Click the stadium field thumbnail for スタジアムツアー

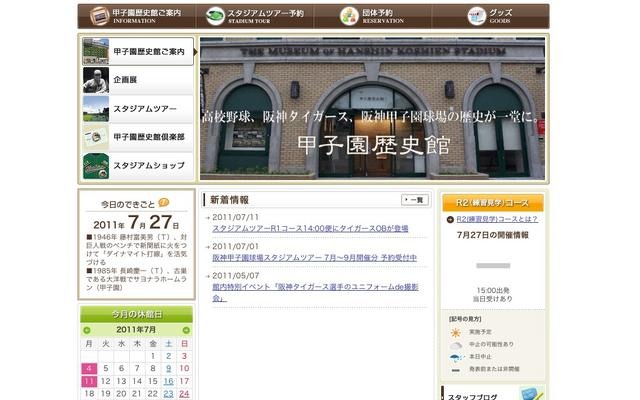[96, 109]
